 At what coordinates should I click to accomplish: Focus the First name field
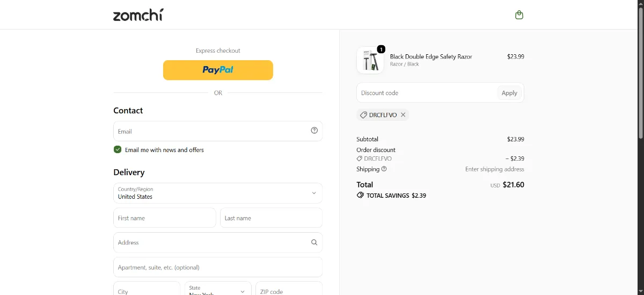pos(165,218)
